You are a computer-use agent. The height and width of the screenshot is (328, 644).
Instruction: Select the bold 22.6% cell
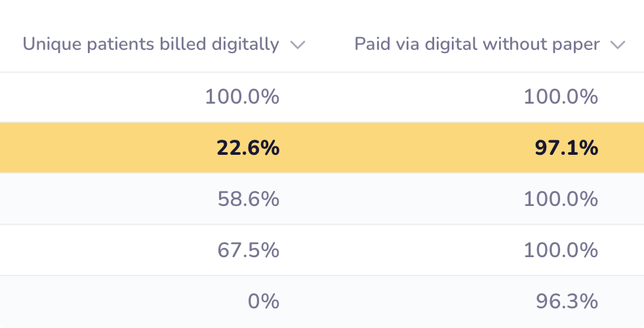(247, 148)
